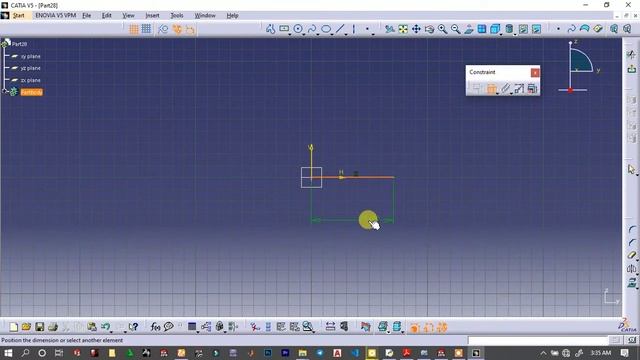Viewport: 640px width, 360px height.
Task: Select the Rectangle tool
Action: tap(284, 29)
